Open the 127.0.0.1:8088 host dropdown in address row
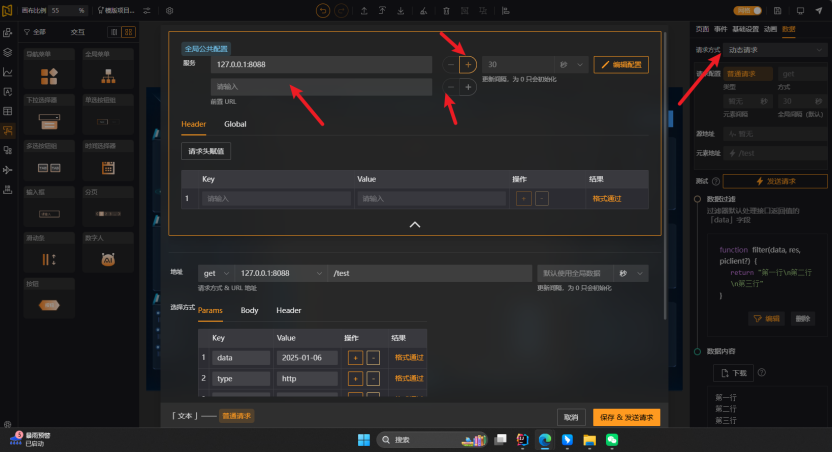This screenshot has height=452, width=832. (281, 273)
